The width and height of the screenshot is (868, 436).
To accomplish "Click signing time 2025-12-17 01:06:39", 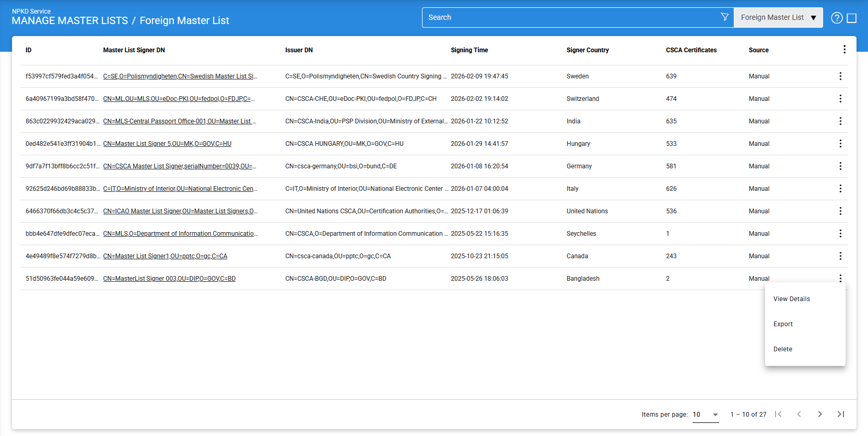I will coord(479,211).
